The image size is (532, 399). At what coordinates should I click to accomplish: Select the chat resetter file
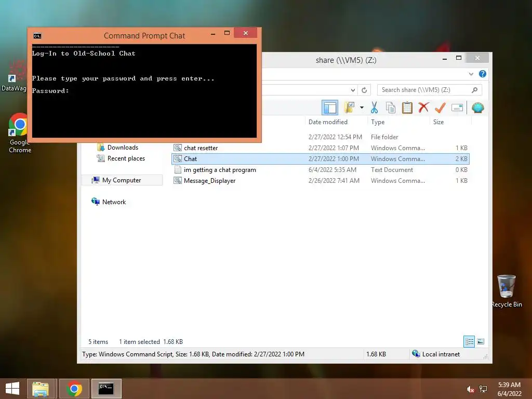click(x=320, y=148)
